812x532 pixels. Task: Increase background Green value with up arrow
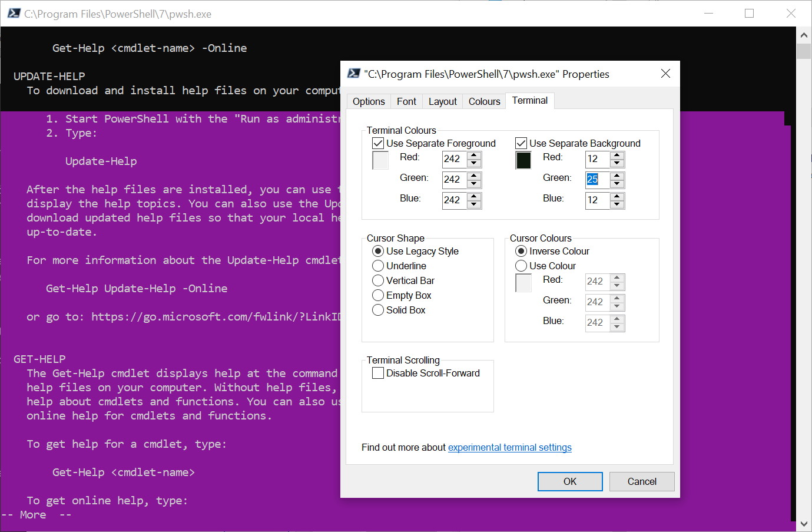pos(617,176)
